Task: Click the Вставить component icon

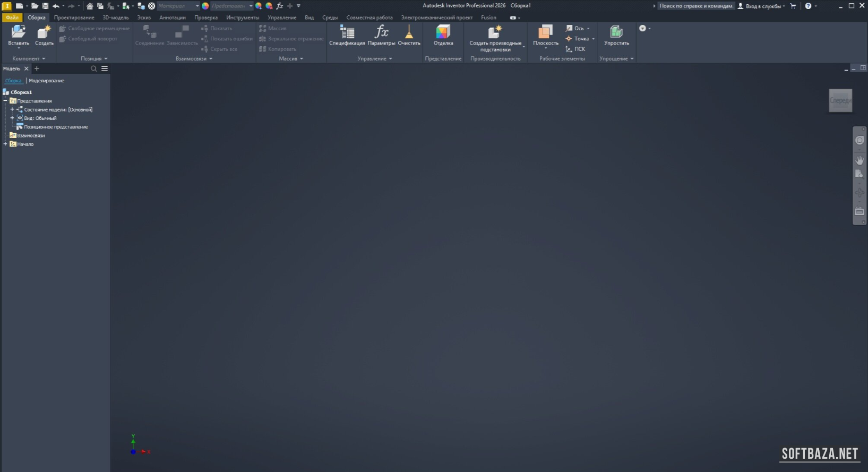Action: tap(19, 33)
